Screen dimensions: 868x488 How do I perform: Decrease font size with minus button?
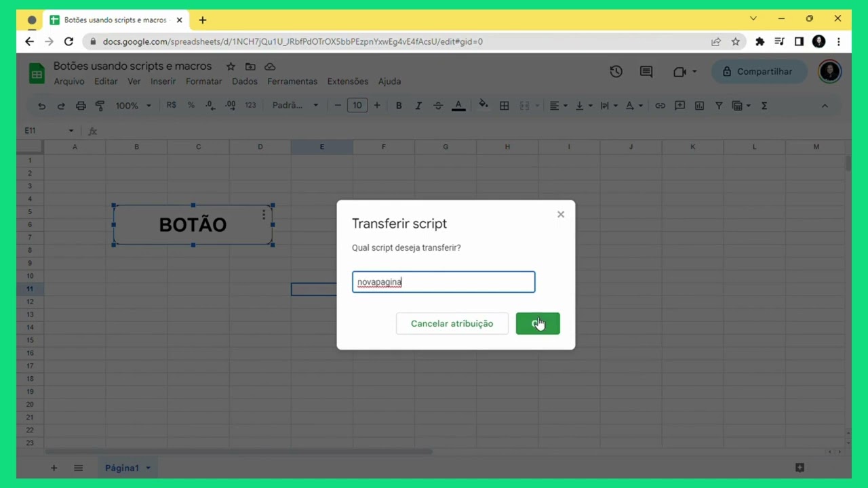pos(338,106)
